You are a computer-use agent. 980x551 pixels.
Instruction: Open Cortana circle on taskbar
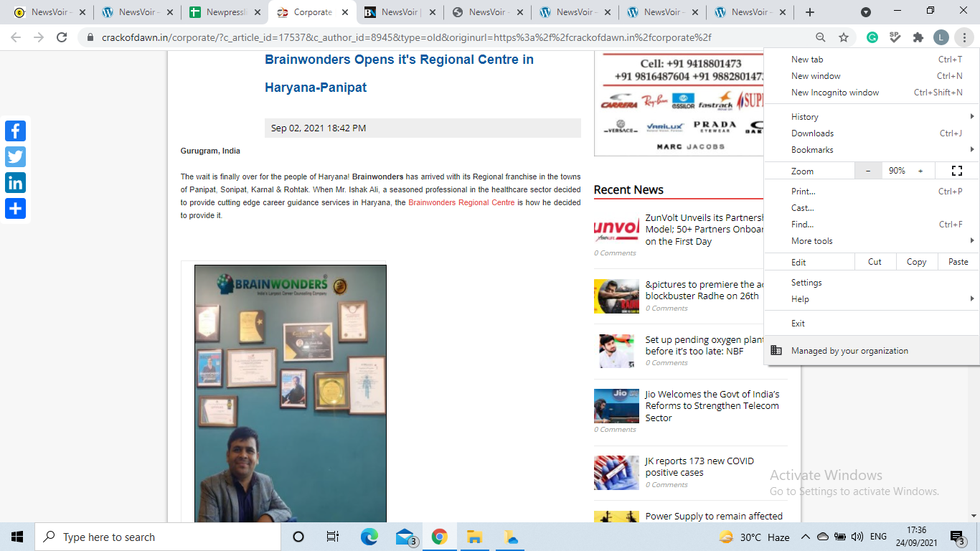(x=298, y=537)
